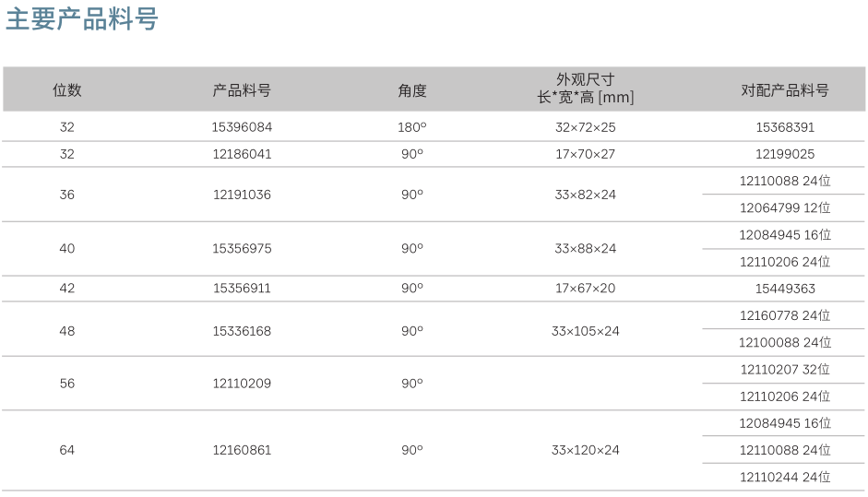Select mating part number 15449363

point(785,289)
